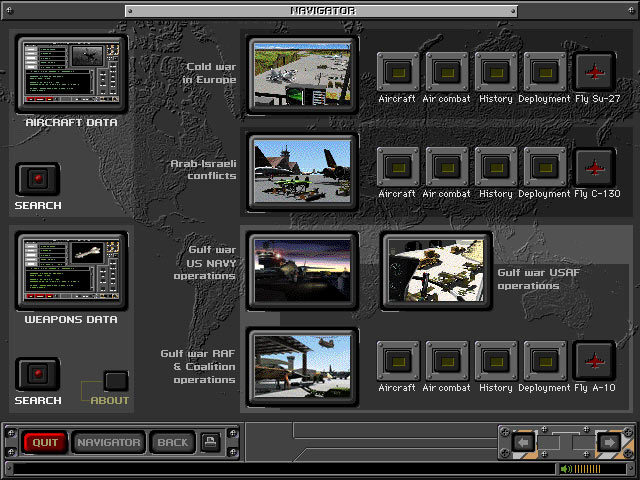The image size is (640, 480).
Task: Click the History icon for Gulf war RAF row
Action: point(496,361)
